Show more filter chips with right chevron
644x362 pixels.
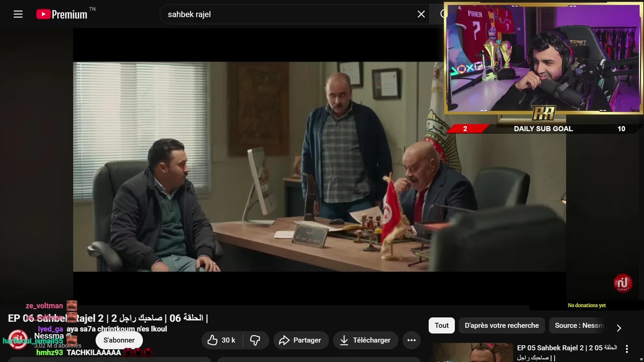pyautogui.click(x=619, y=328)
